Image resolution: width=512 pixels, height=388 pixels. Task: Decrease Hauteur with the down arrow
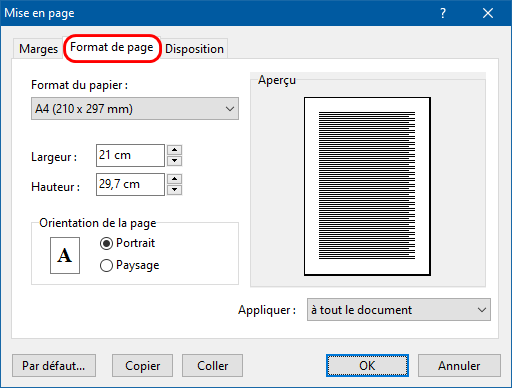pos(174,190)
